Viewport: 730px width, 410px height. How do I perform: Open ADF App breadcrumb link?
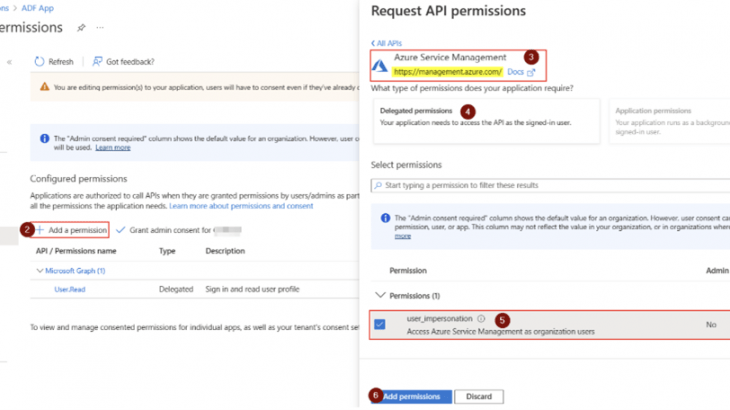point(37,8)
